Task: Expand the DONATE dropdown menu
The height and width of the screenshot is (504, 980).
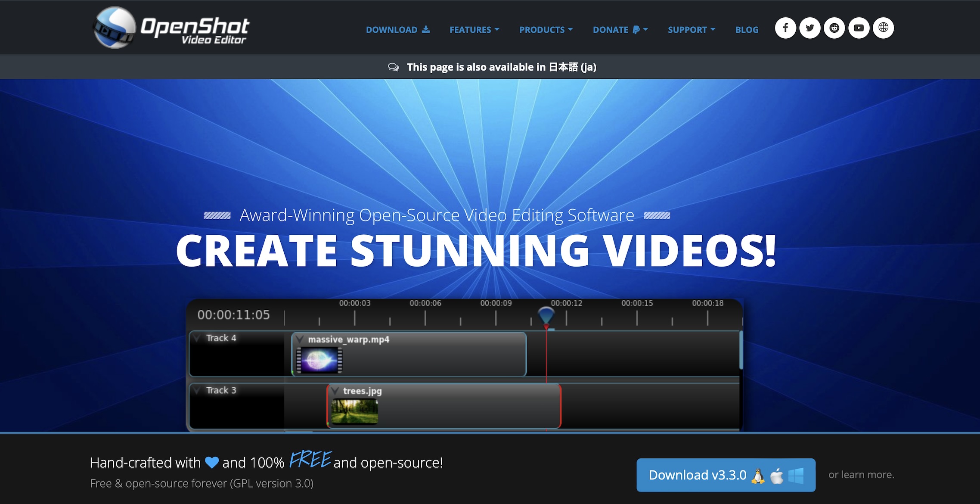Action: [x=620, y=30]
